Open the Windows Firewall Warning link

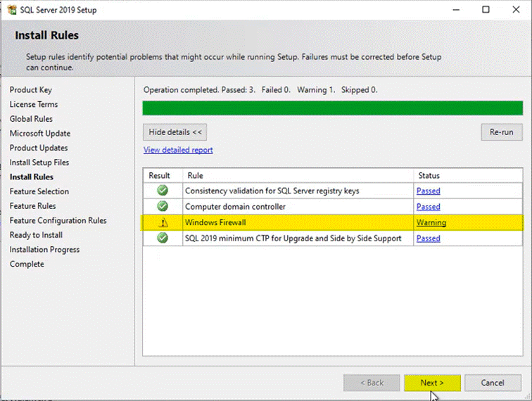tap(431, 222)
